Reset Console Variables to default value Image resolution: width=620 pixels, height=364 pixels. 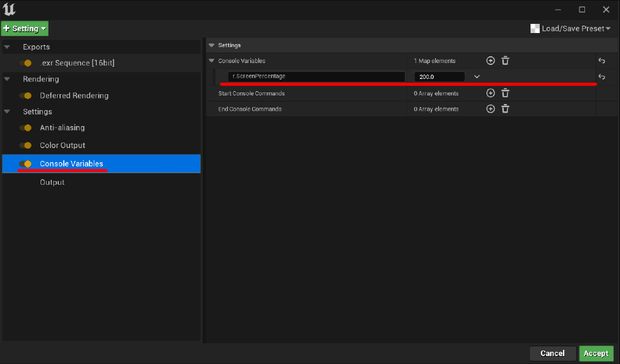601,61
